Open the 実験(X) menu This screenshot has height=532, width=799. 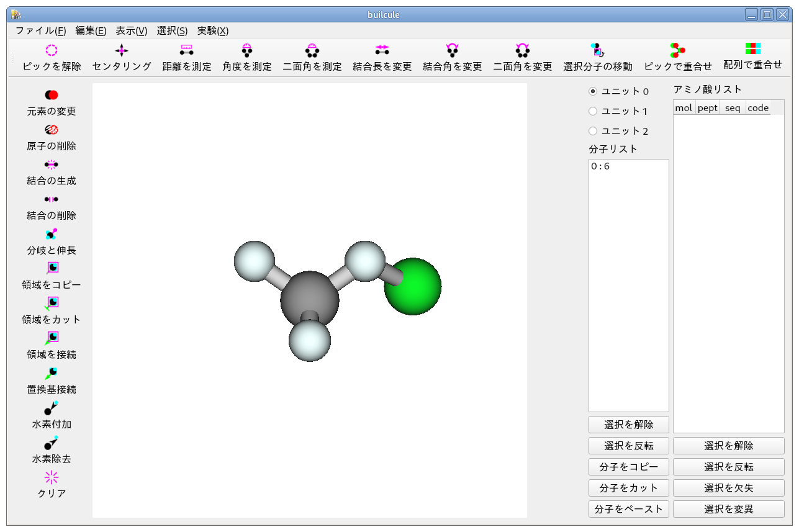click(x=212, y=30)
